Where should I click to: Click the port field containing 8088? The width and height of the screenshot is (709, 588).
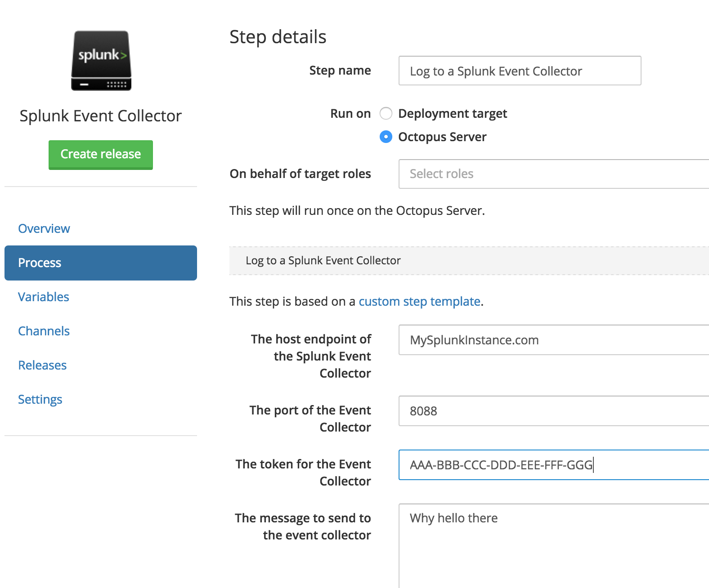pos(554,411)
